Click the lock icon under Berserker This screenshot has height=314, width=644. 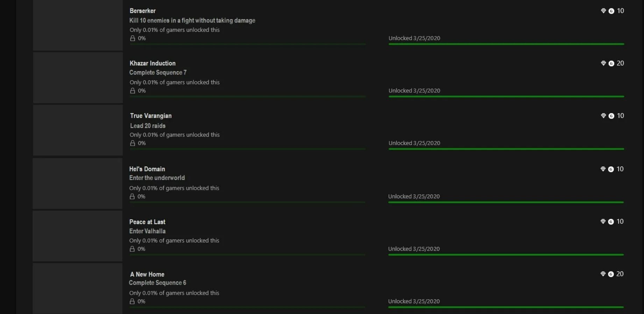coord(133,38)
